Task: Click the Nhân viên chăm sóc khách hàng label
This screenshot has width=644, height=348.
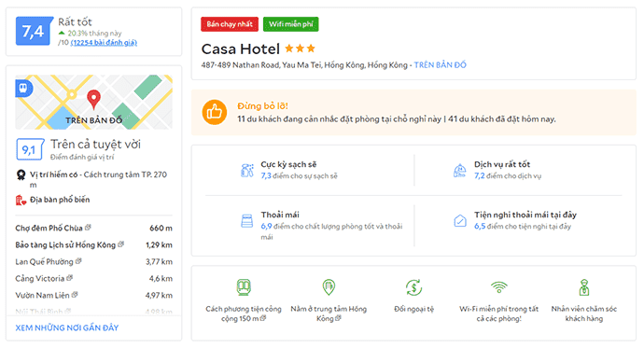Action: [x=584, y=313]
